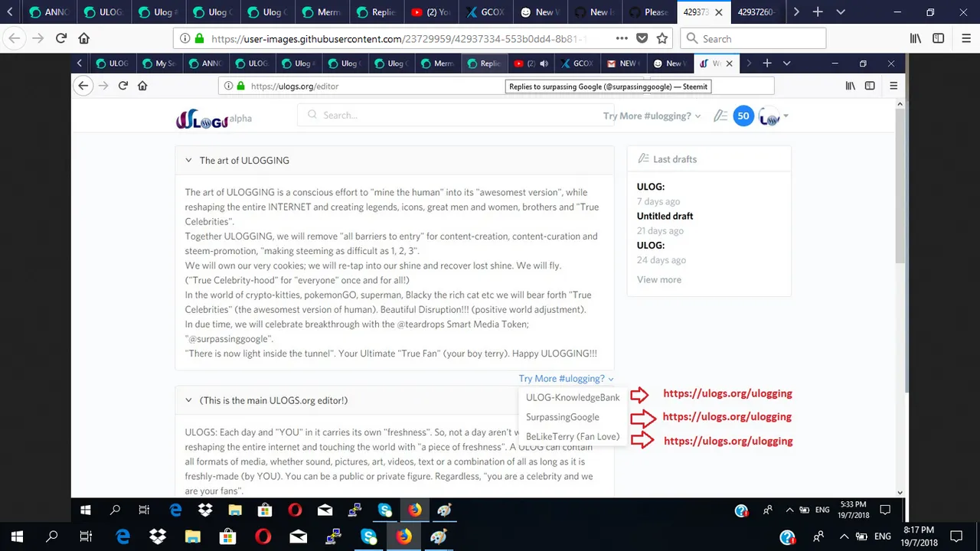Save page to Pocket in outer address bar

[x=642, y=38]
